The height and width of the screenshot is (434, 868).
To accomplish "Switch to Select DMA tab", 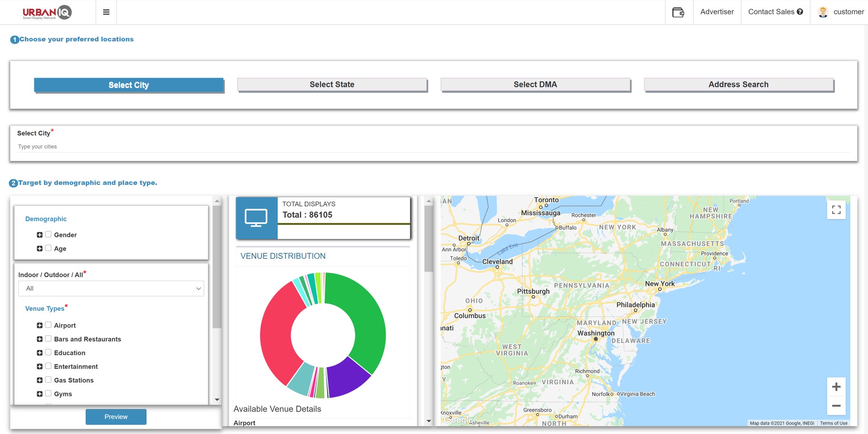I will click(535, 84).
